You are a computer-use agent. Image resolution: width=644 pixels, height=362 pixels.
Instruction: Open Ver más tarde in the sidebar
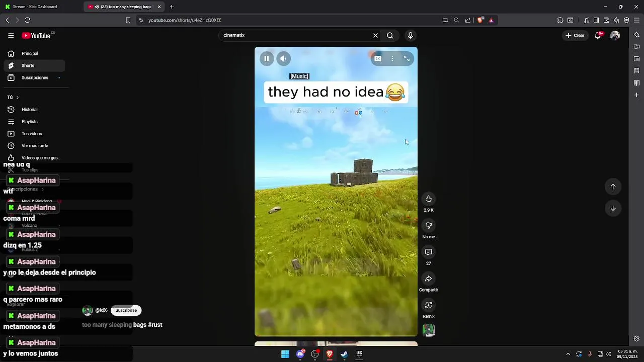[x=34, y=146]
